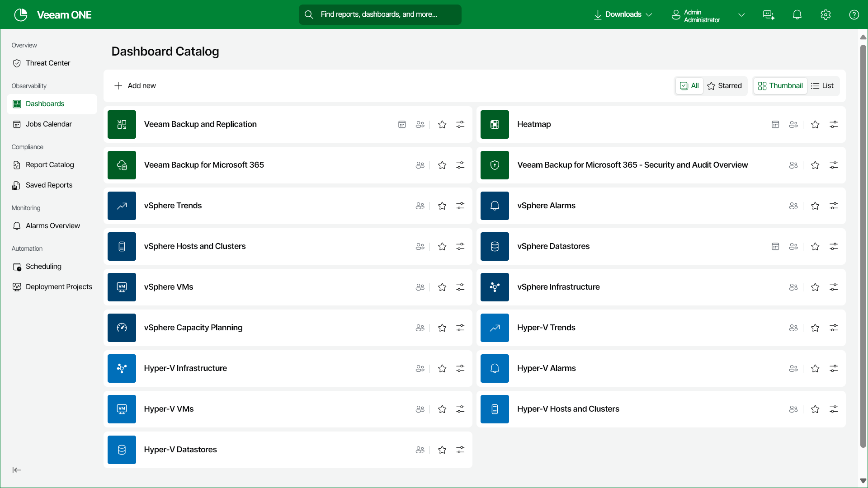The height and width of the screenshot is (488, 868).
Task: Collapse the sidebar with arrow icon
Action: point(17,470)
